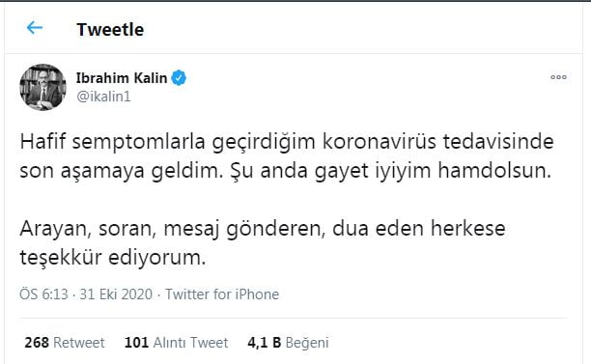Click the blue verified badge
This screenshot has width=591, height=364.
(x=179, y=77)
